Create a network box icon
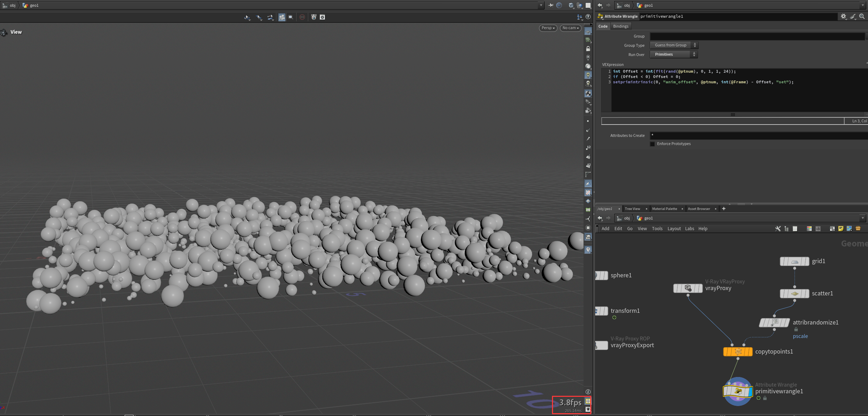The height and width of the screenshot is (416, 868). [832, 229]
